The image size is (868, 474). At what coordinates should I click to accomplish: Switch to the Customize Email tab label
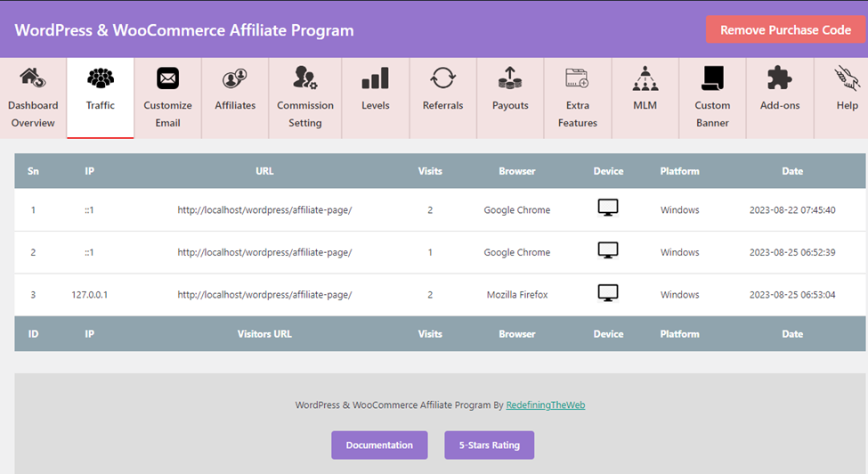(167, 114)
